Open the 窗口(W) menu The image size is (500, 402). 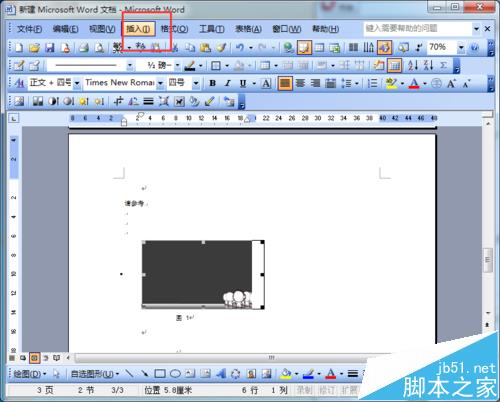287,29
